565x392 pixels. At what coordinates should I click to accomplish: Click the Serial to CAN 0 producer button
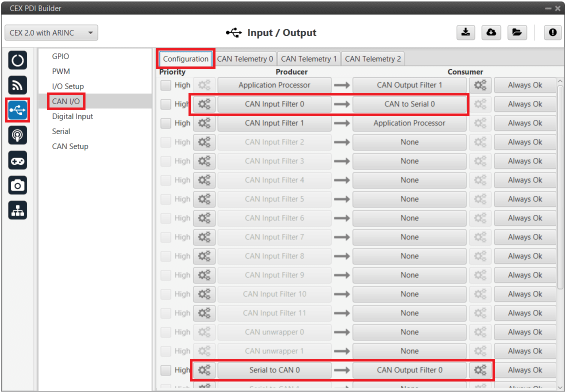point(274,370)
